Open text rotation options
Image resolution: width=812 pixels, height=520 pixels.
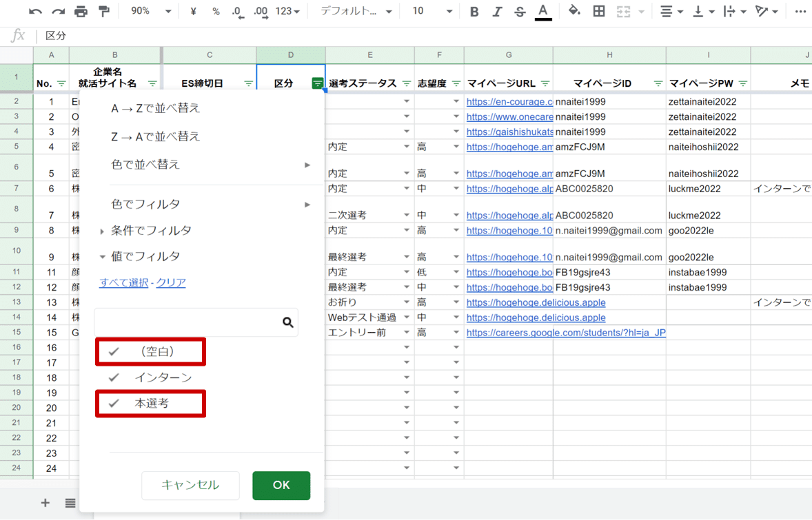pyautogui.click(x=766, y=12)
